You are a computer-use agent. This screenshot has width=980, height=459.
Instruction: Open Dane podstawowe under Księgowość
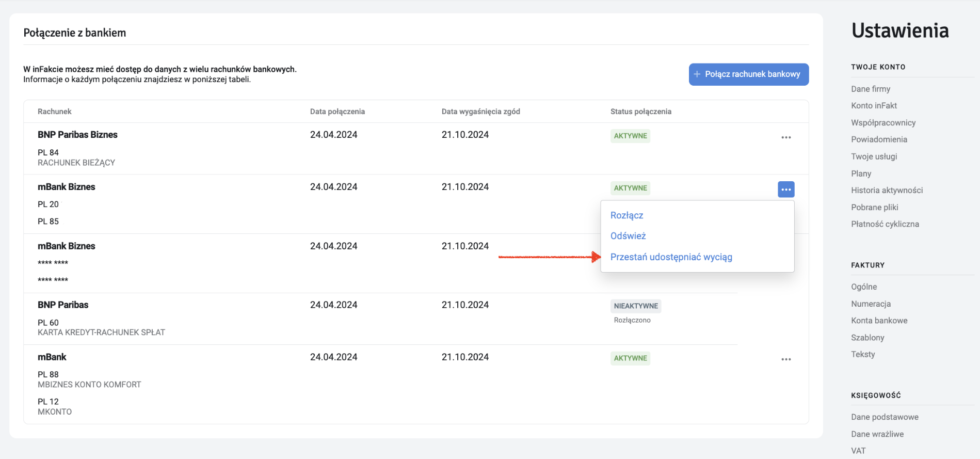click(885, 417)
